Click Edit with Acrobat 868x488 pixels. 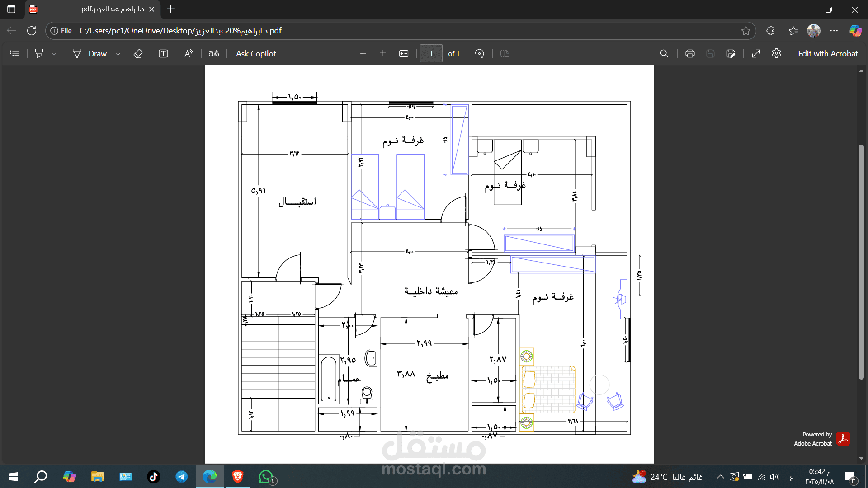[828, 53]
